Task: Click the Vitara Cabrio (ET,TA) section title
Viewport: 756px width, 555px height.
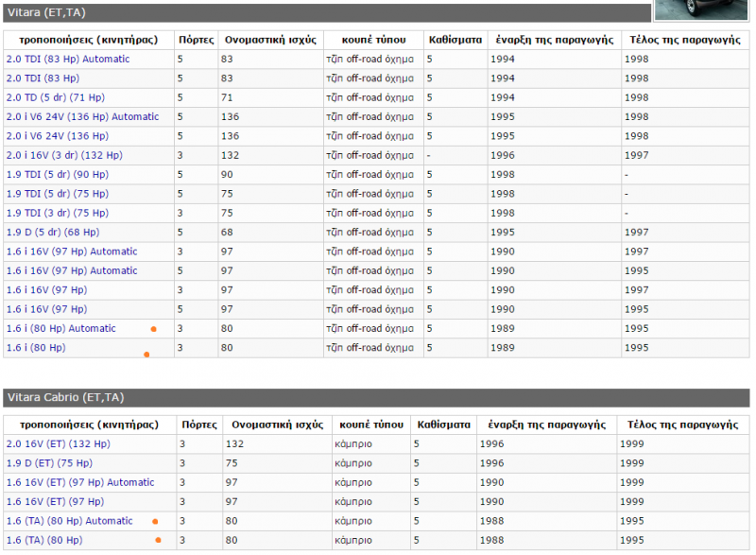Action: (66, 398)
